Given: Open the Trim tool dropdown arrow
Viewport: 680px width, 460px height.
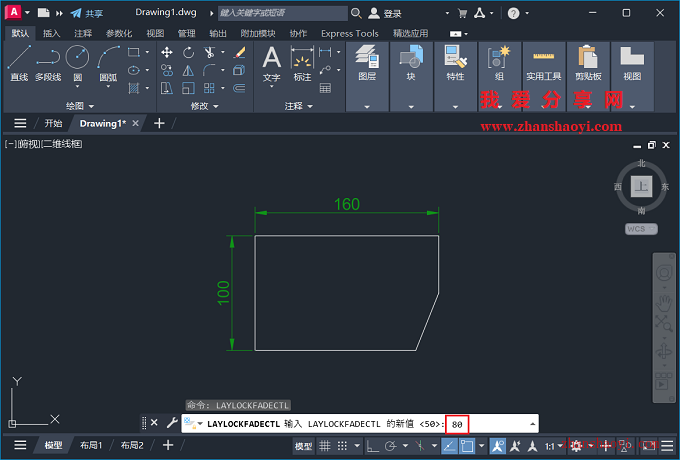Looking at the screenshot, I should [223, 52].
